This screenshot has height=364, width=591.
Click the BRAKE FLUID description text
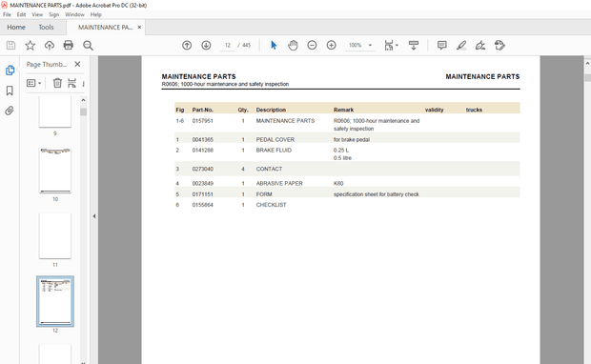point(274,150)
